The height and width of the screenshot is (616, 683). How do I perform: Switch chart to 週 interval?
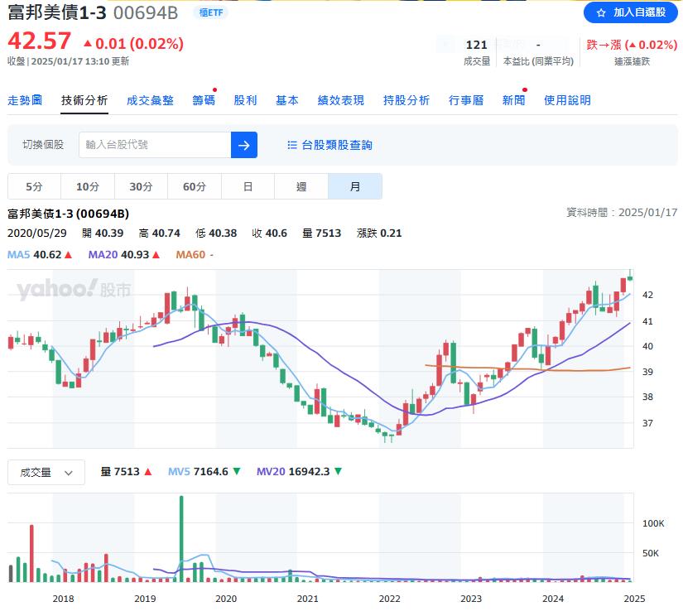click(x=301, y=186)
